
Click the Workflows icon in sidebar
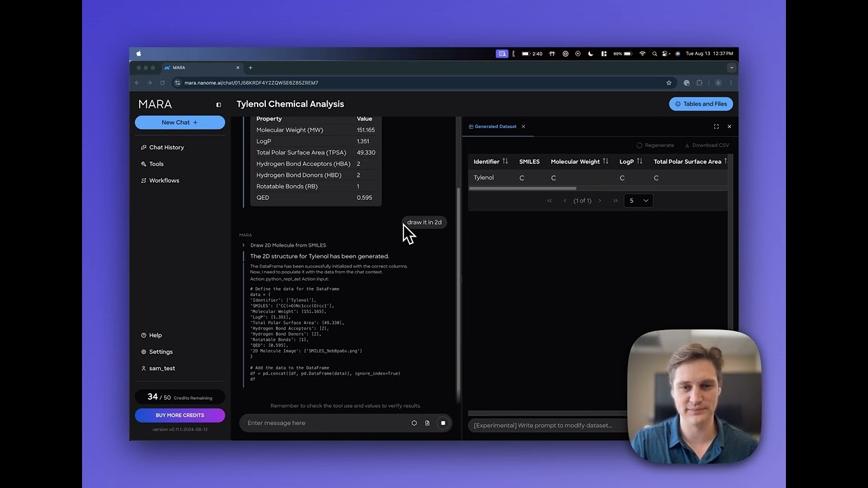pyautogui.click(x=143, y=180)
